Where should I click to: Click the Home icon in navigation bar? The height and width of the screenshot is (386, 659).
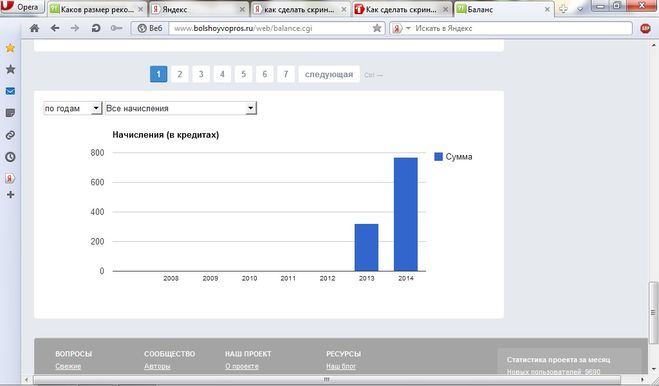(34, 28)
